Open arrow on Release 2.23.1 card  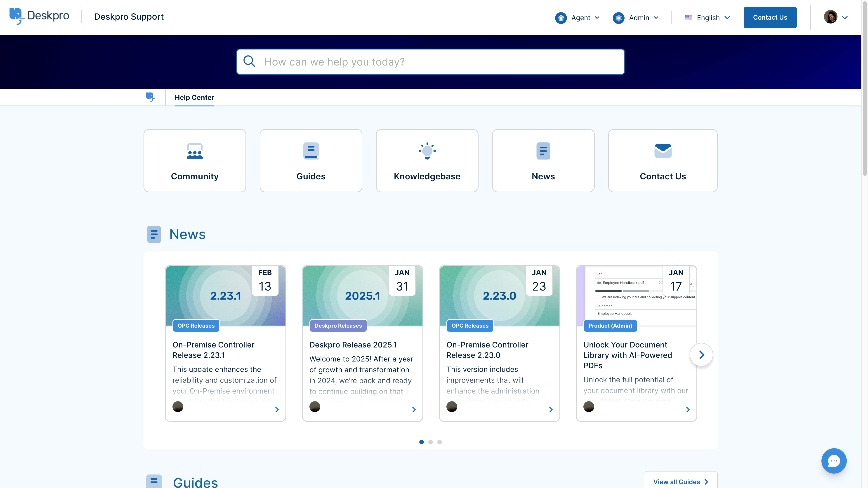(x=277, y=410)
